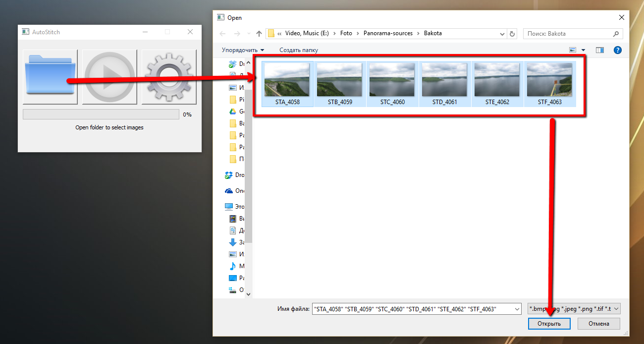Viewport: 644px width, 344px height.
Task: Click the Foto breadcrumb in path
Action: 346,34
